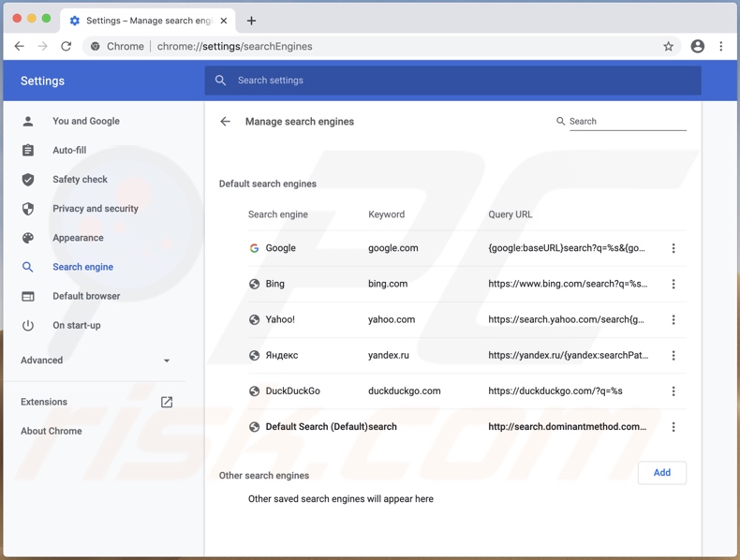Open more actions for Default Search
This screenshot has height=560, width=740.
point(673,427)
